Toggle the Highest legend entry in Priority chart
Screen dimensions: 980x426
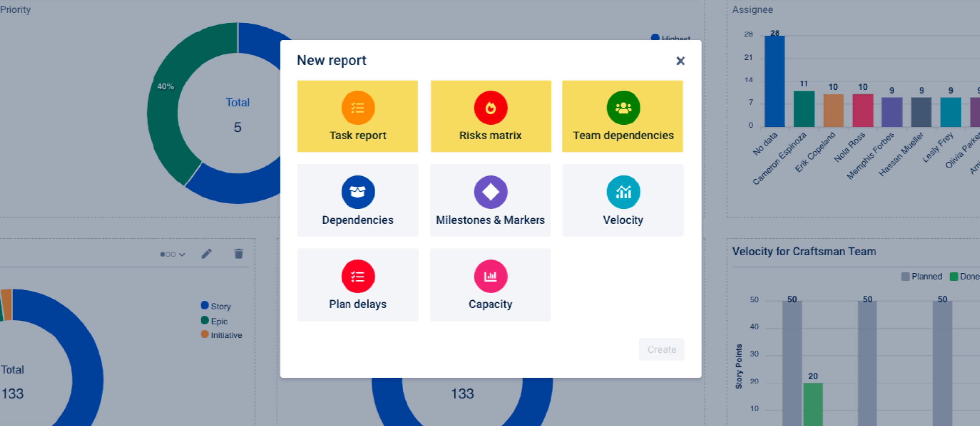coord(670,38)
